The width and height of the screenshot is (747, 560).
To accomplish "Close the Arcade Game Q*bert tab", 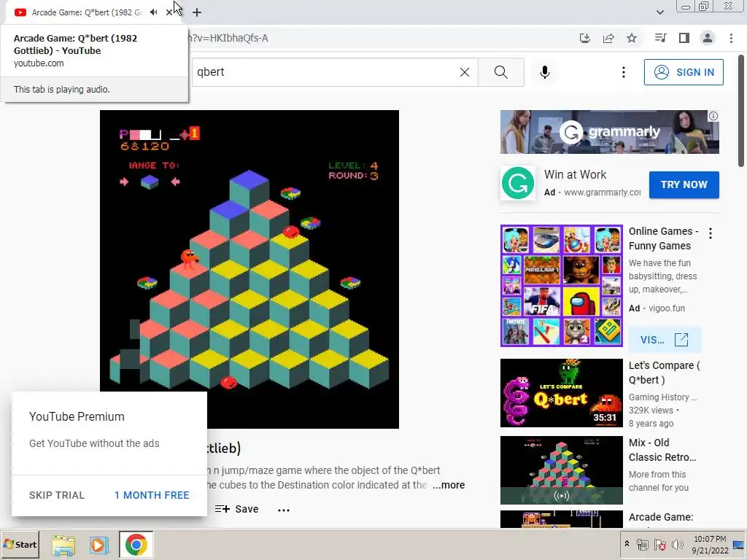I will pos(169,12).
